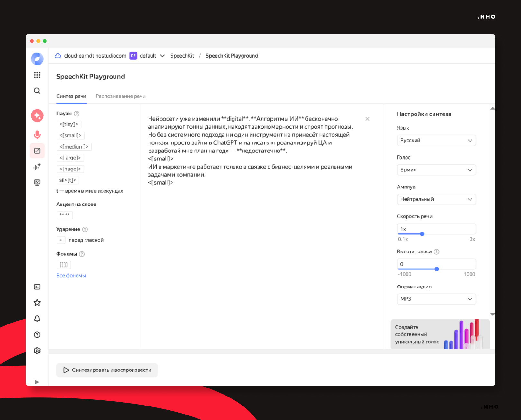Image resolution: width=521 pixels, height=420 pixels.
Task: Expand the Язык dropdown set to Русский
Action: [x=436, y=141]
